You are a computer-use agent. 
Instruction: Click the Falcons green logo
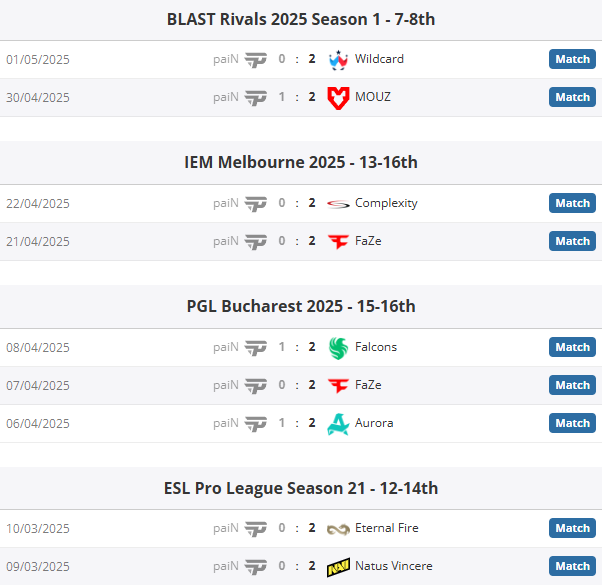pyautogui.click(x=338, y=348)
